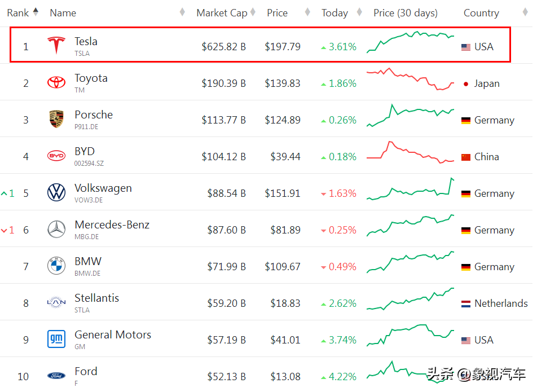Screen dimensions: 537x392
Task: Click Tesla's 30-day price sparkline
Action: [x=410, y=42]
